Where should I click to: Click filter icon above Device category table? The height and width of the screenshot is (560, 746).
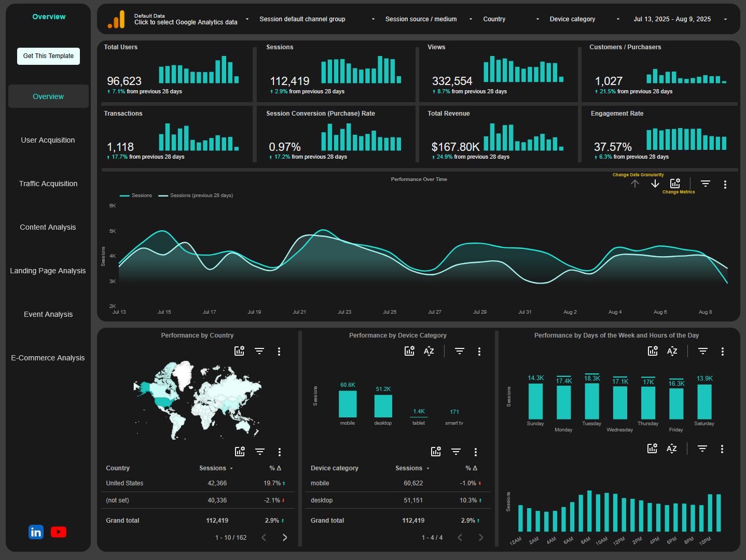456,452
